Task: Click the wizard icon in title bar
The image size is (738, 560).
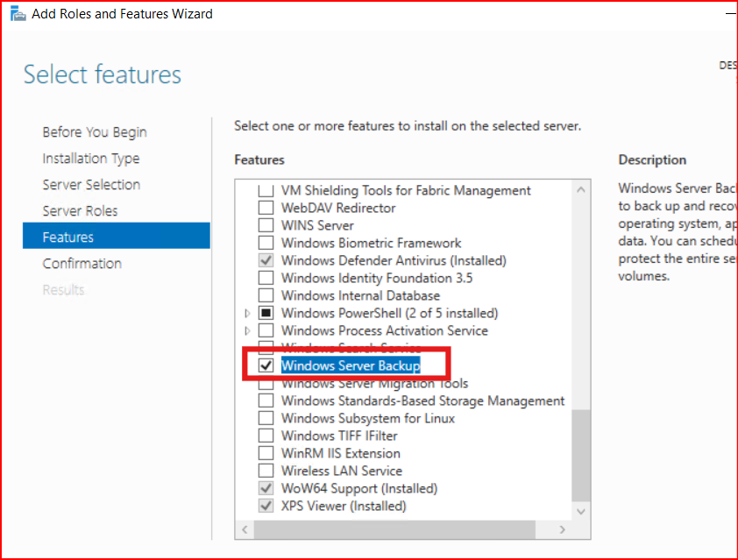Action: click(18, 14)
